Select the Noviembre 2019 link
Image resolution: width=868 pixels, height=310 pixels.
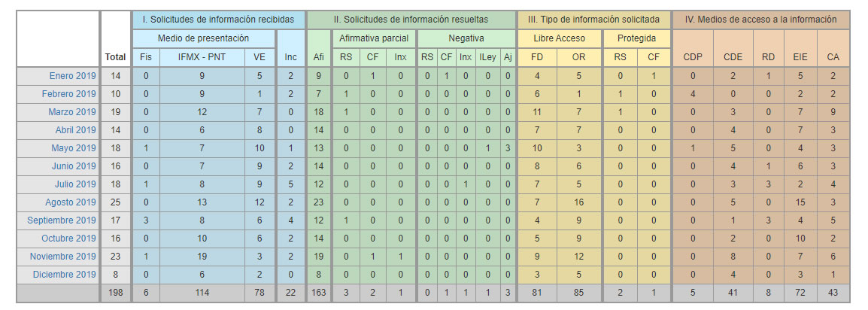[x=65, y=257]
